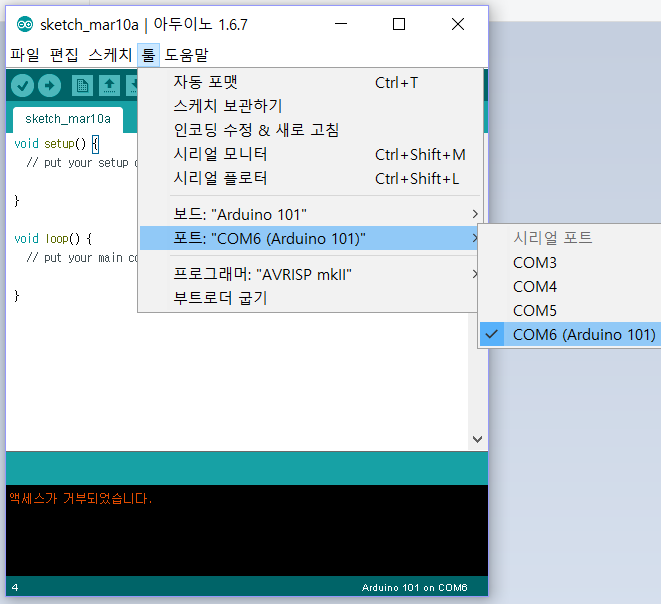Screen dimensions: 661x604
Task: Click the Upload arrow toolbar icon
Action: (49, 86)
